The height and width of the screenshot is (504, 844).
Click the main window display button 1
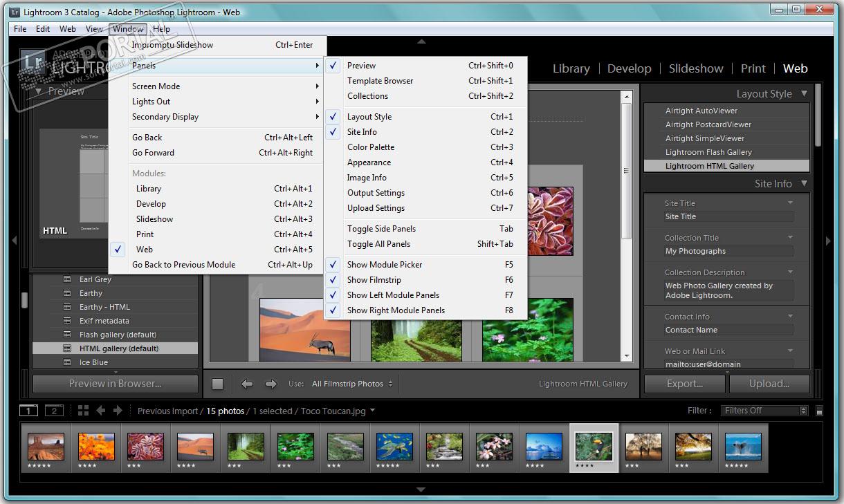[28, 411]
